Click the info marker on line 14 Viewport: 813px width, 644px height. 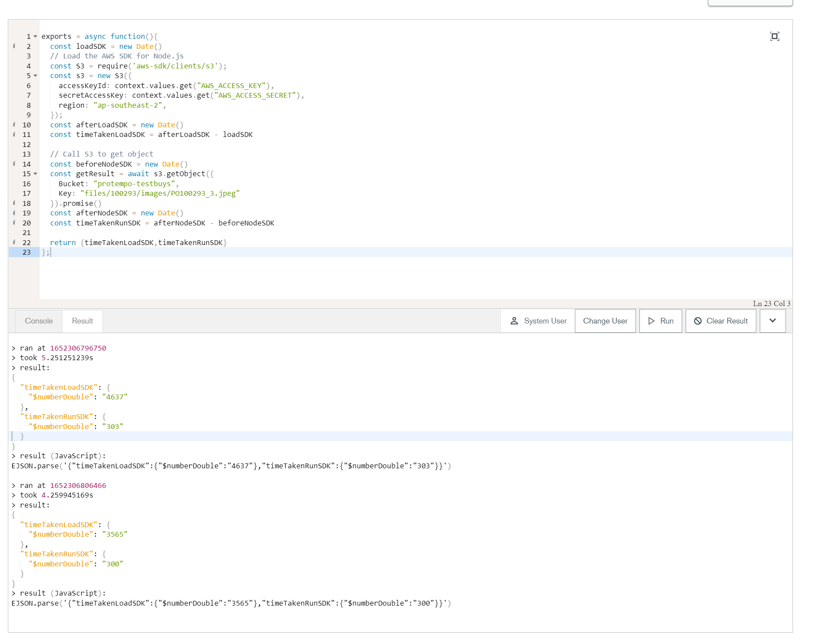[x=14, y=164]
